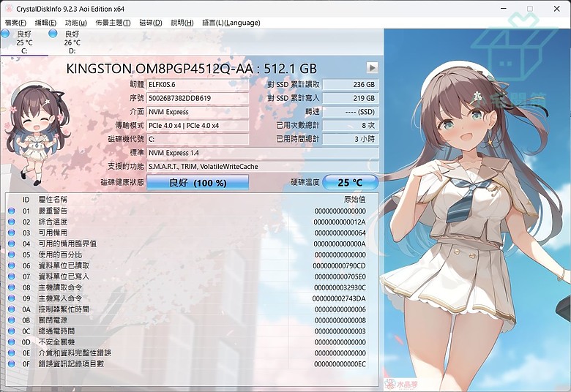Screen dimensions: 571x392
Task: Open the 佈景主題(T) menu
Action: 113,23
